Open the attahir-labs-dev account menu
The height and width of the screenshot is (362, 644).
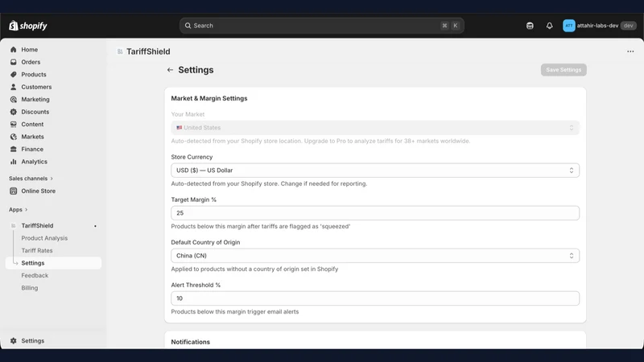click(x=599, y=26)
